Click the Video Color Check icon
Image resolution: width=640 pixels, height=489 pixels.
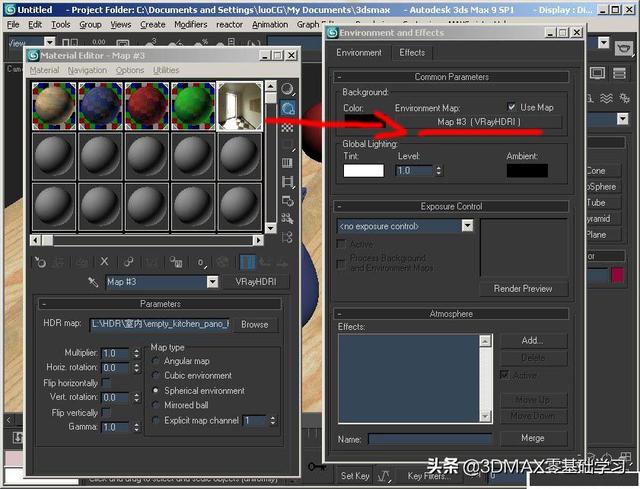[287, 164]
